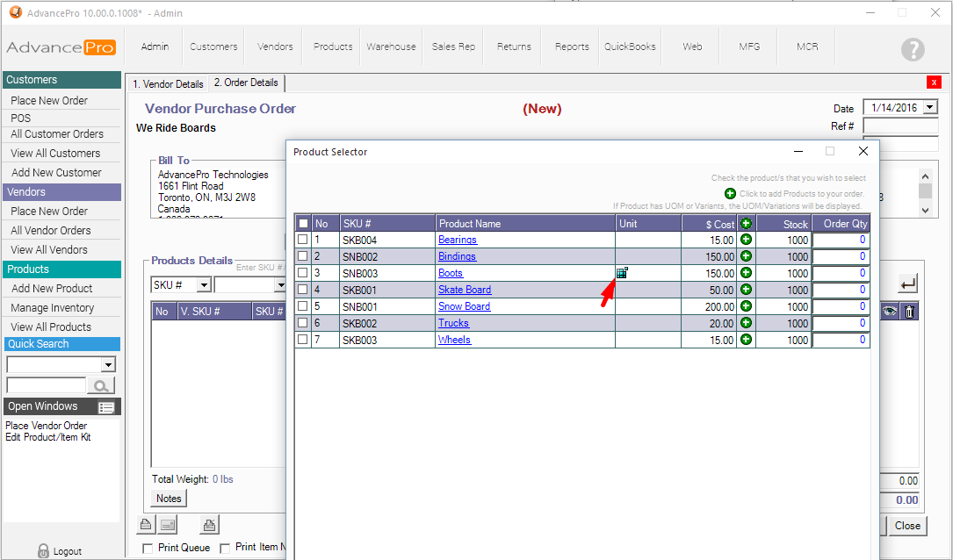
Task: Click the help question mark icon
Action: point(913,50)
